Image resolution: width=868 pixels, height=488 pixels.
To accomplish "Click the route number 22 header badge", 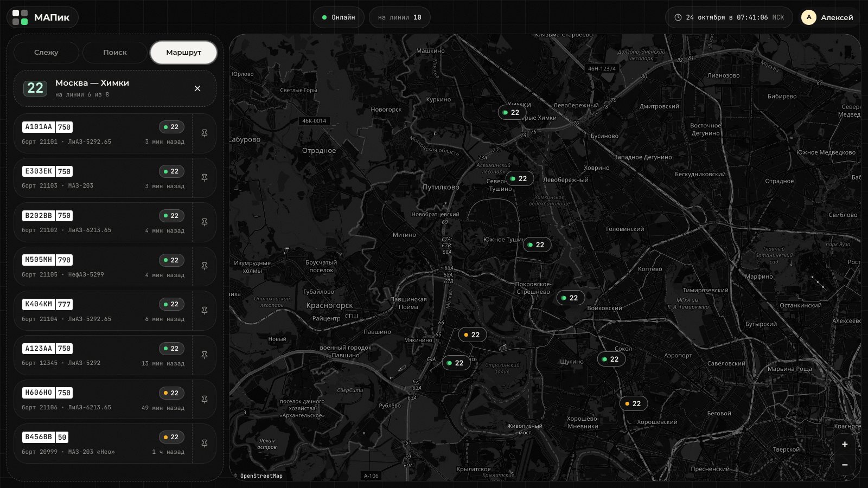I will tap(35, 88).
